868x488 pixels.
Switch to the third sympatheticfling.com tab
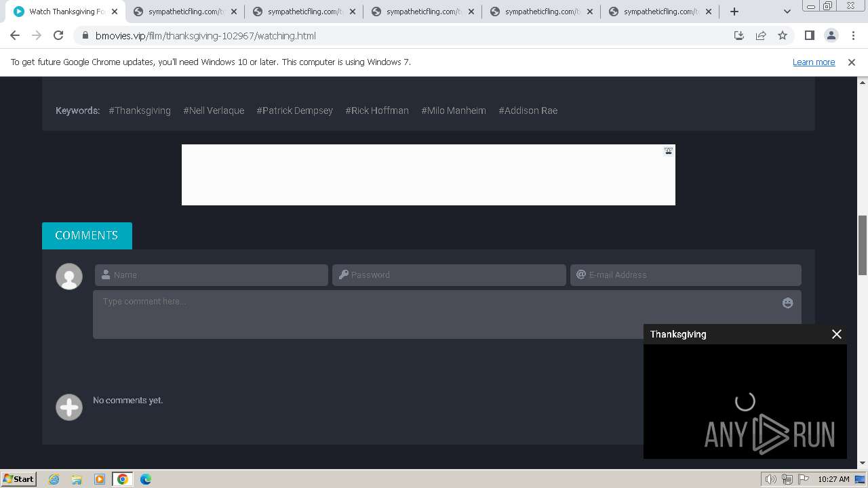point(424,12)
